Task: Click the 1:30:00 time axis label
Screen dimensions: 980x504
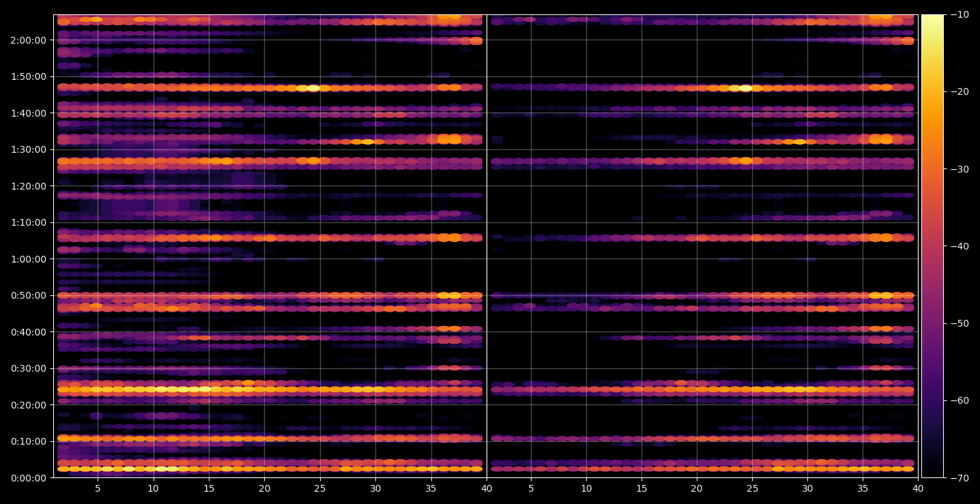Action: pyautogui.click(x=29, y=149)
